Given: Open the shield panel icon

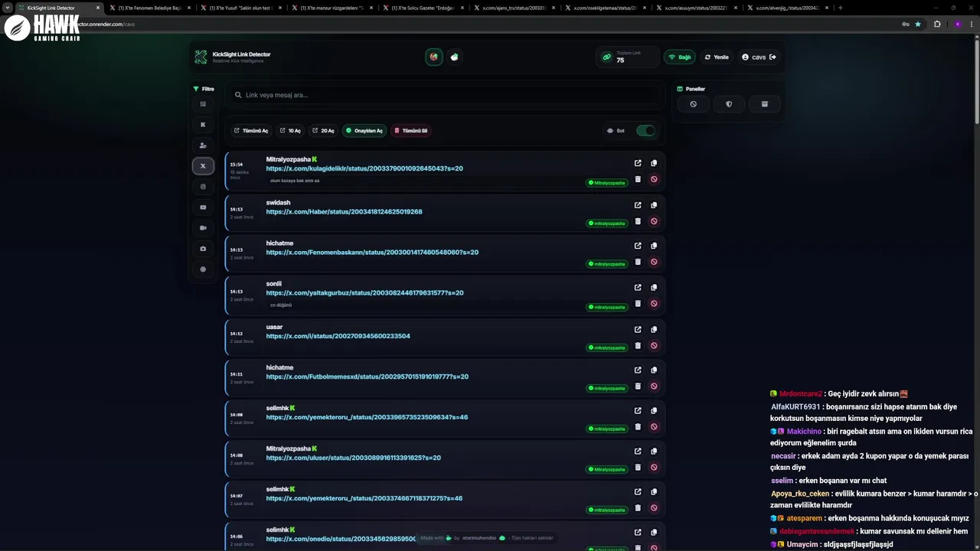Looking at the screenshot, I should [x=729, y=104].
